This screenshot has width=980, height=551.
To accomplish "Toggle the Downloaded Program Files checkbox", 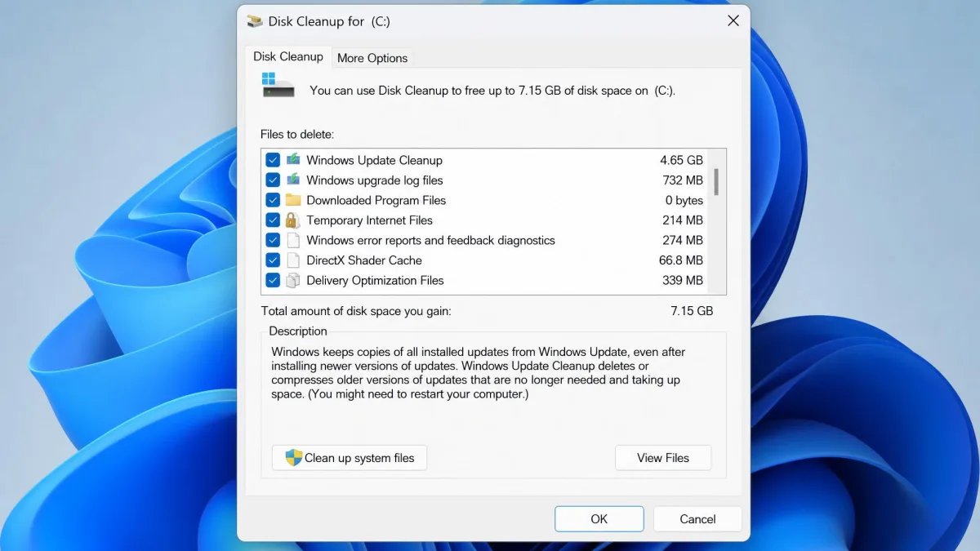I will point(273,200).
